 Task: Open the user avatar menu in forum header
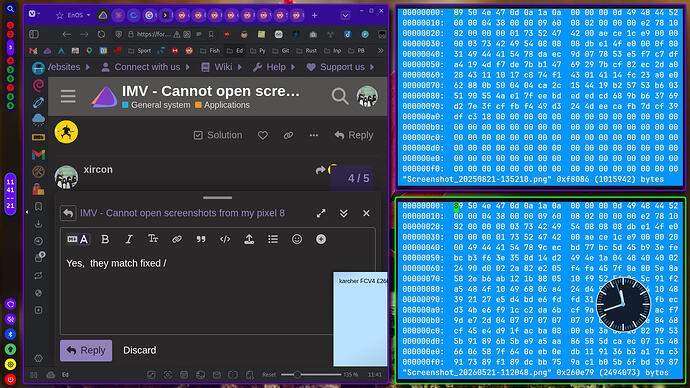367,96
